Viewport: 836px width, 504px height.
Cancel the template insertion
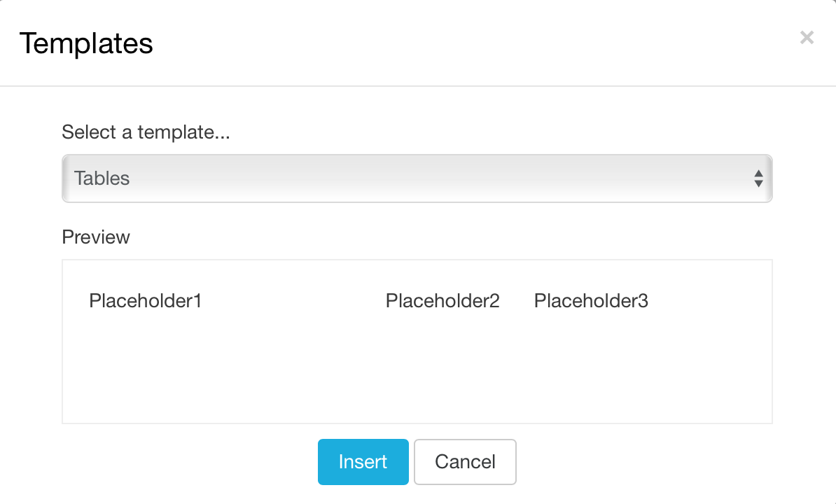pyautogui.click(x=465, y=461)
